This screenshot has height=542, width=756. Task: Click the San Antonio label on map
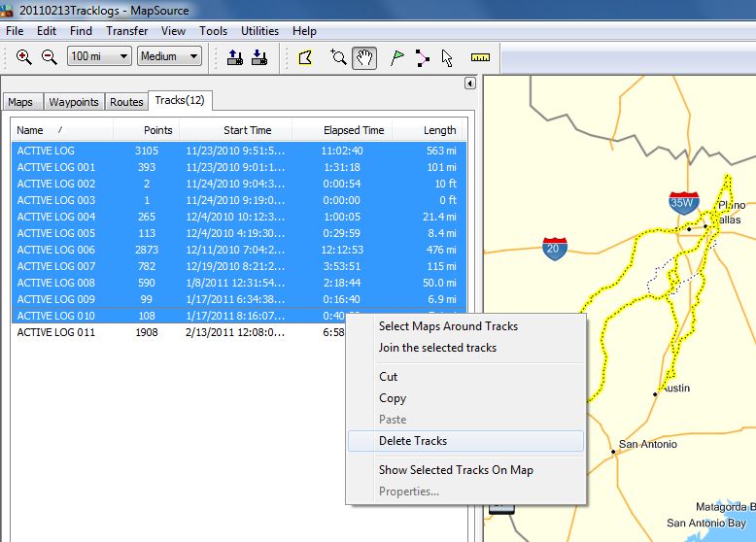[x=647, y=444]
